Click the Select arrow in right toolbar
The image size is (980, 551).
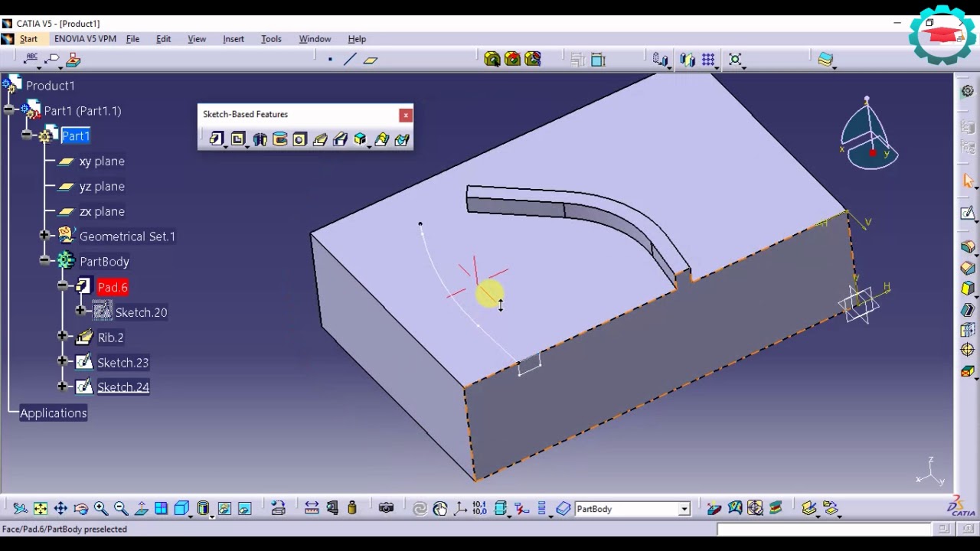tap(968, 181)
